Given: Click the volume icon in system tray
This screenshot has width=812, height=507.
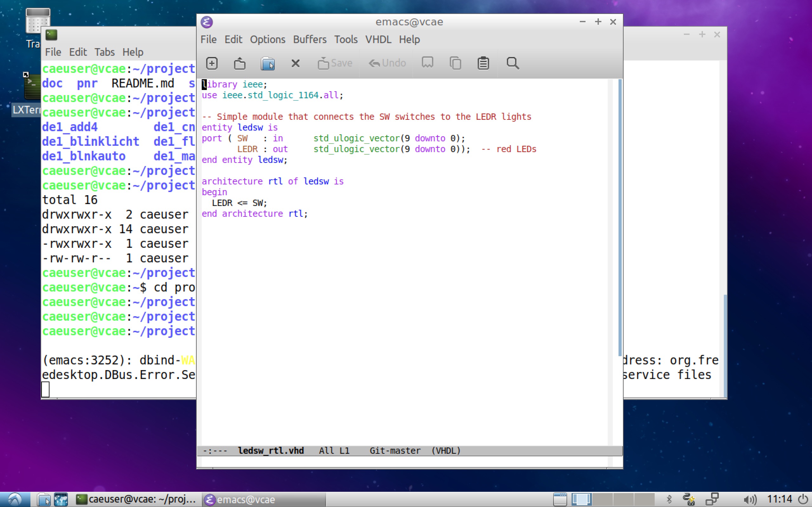Looking at the screenshot, I should 750,500.
